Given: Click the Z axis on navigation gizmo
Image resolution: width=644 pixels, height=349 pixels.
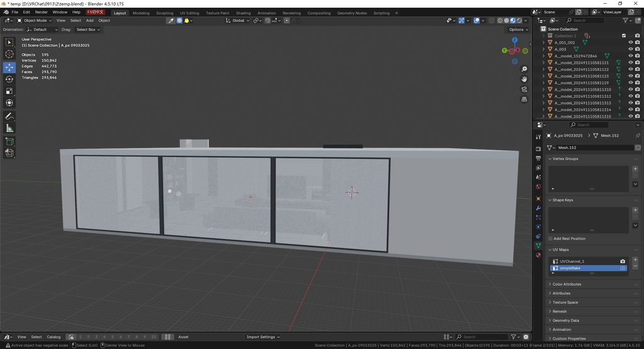Looking at the screenshot, I should [514, 40].
